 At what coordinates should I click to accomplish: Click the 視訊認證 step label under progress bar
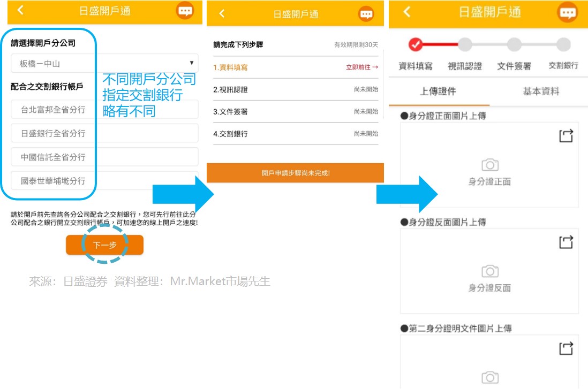pyautogui.click(x=465, y=66)
